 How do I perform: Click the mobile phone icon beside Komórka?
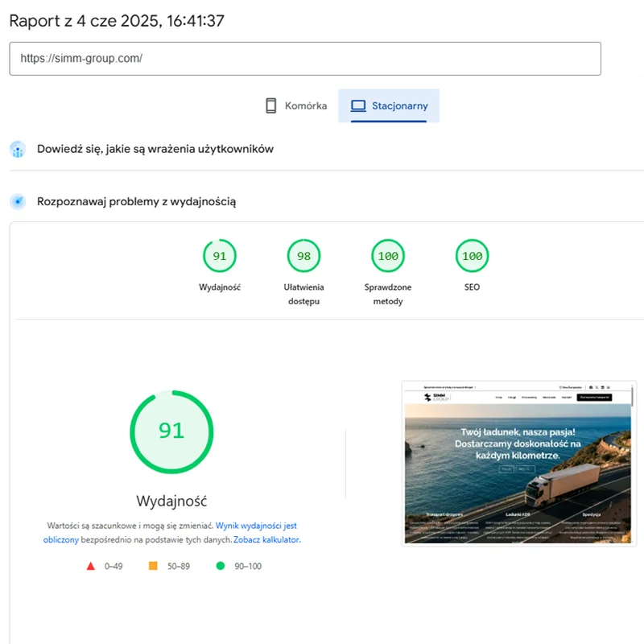coord(270,105)
